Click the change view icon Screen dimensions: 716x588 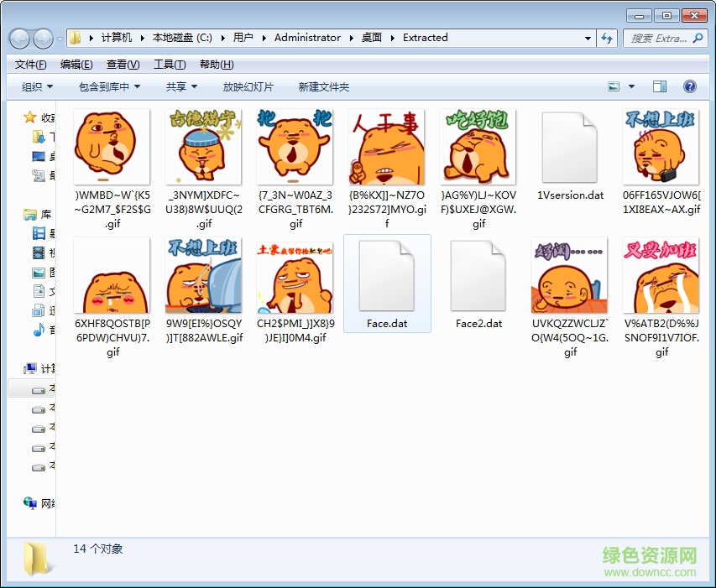(x=614, y=86)
